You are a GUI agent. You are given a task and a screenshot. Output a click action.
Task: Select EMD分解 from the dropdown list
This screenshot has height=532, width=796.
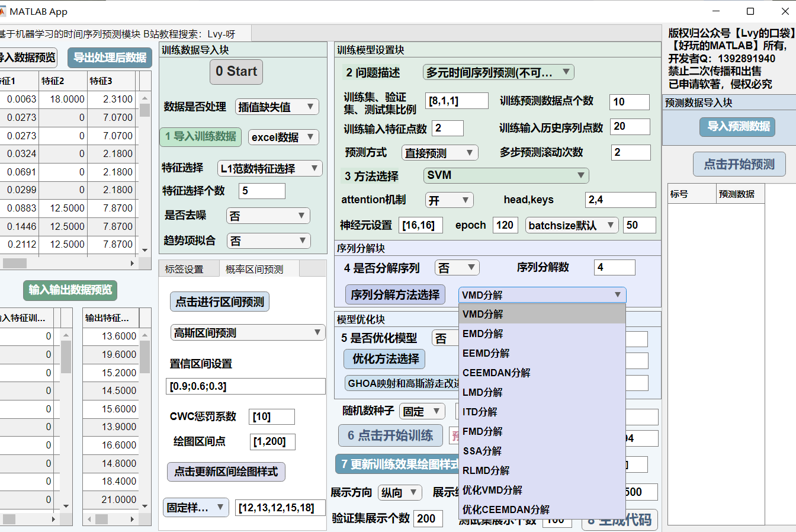pos(483,334)
